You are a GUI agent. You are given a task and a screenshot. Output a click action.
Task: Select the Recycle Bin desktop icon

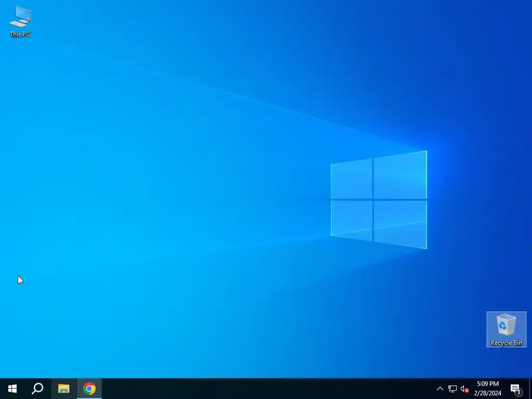506,329
